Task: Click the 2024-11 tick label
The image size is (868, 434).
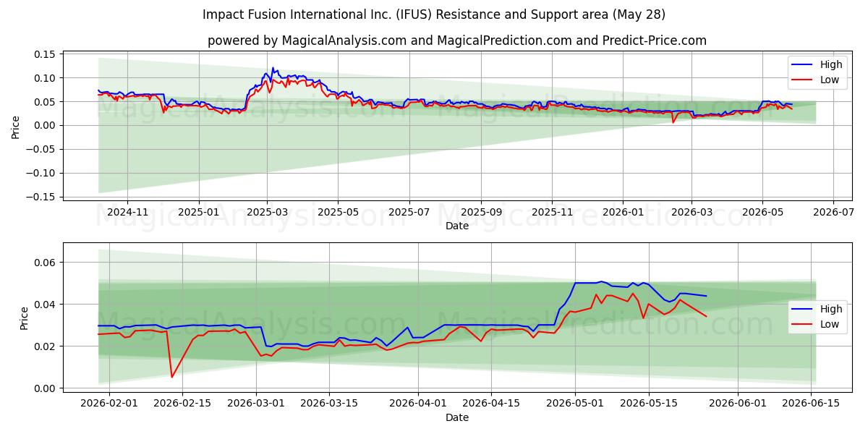Action: 127,212
